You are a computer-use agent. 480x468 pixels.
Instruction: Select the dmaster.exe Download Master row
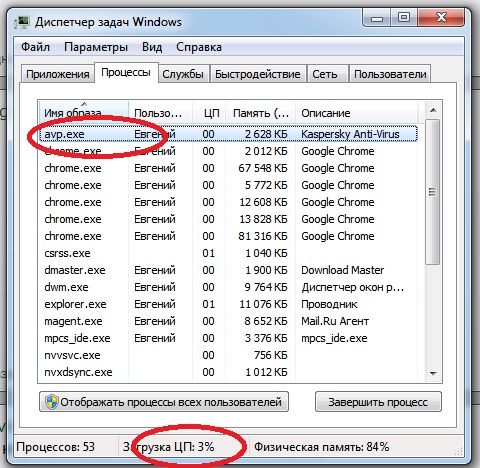click(x=228, y=270)
